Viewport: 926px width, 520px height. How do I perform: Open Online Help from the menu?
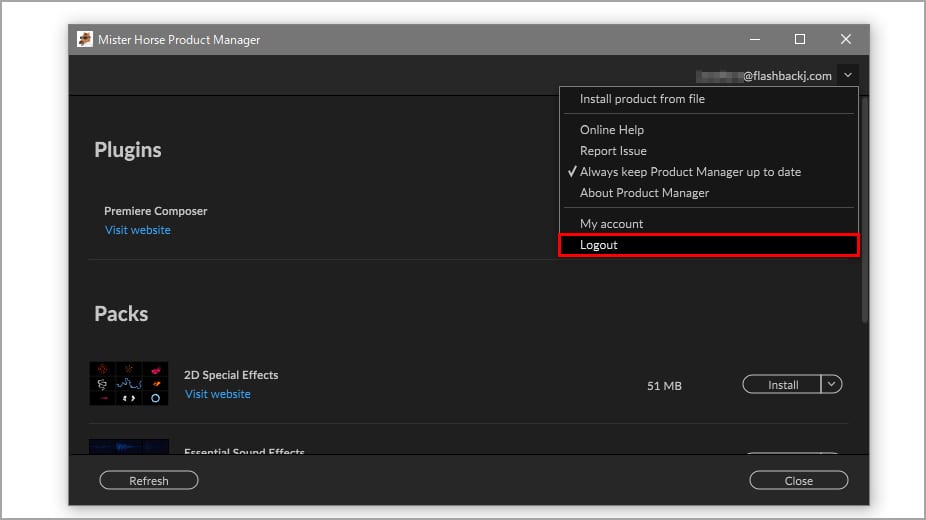pyautogui.click(x=612, y=130)
